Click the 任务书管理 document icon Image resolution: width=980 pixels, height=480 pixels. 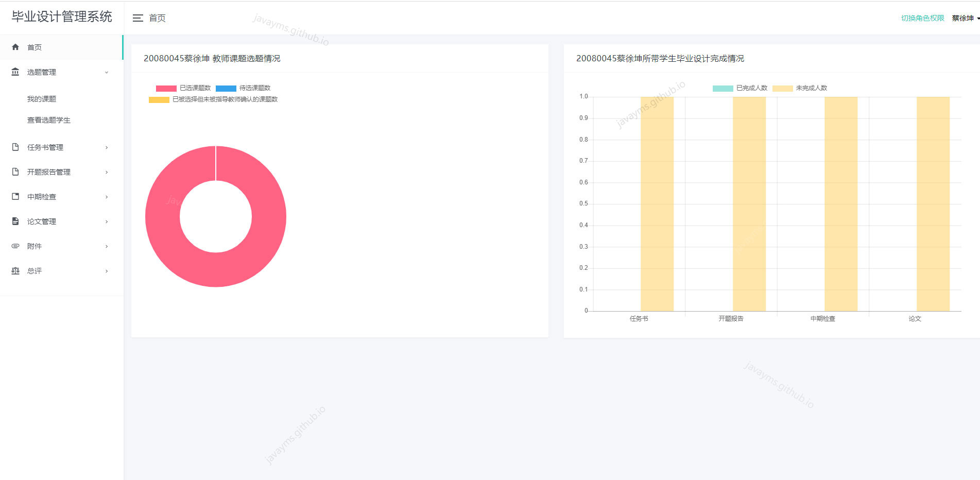[x=15, y=147]
